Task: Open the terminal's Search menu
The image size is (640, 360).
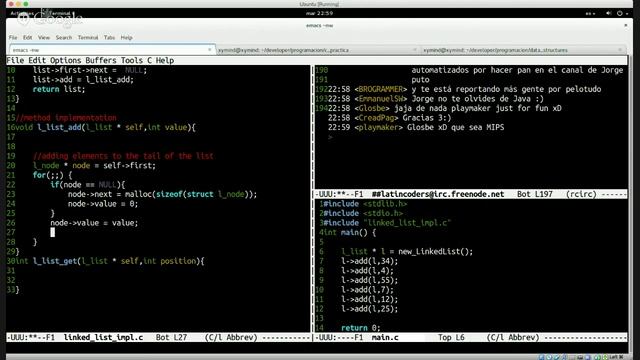Action: click(x=64, y=38)
